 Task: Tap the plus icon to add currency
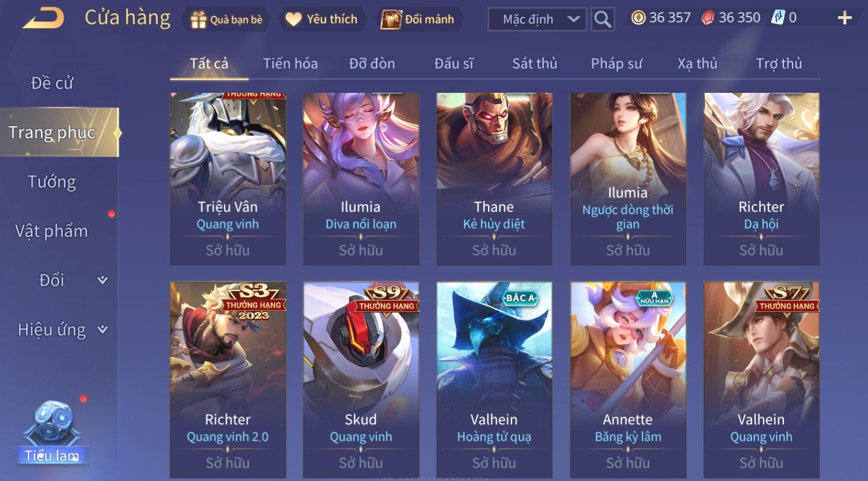click(x=844, y=18)
